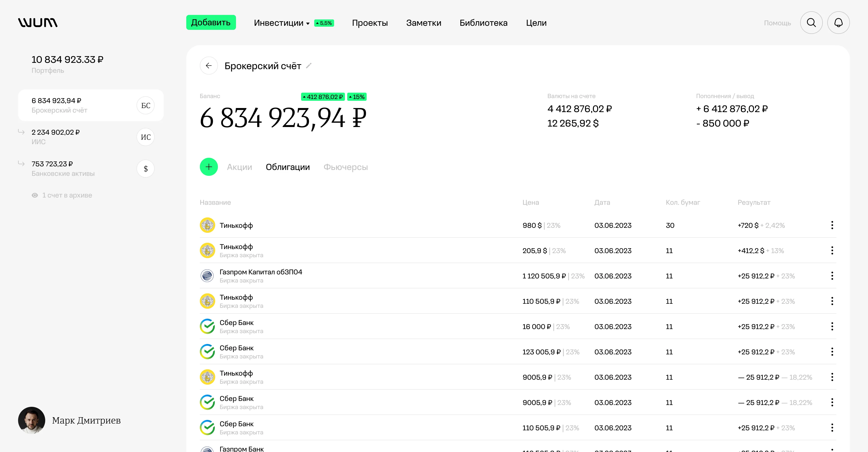
Task: Open the Библиотека menu item
Action: [483, 23]
